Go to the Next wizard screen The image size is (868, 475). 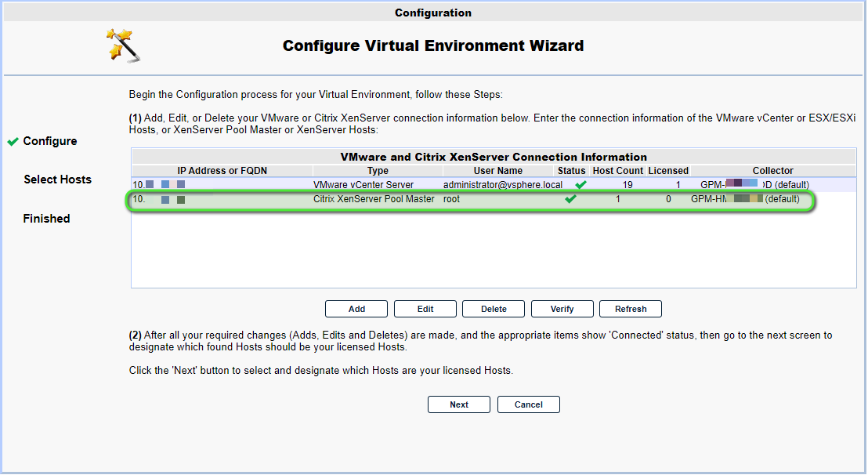point(459,404)
